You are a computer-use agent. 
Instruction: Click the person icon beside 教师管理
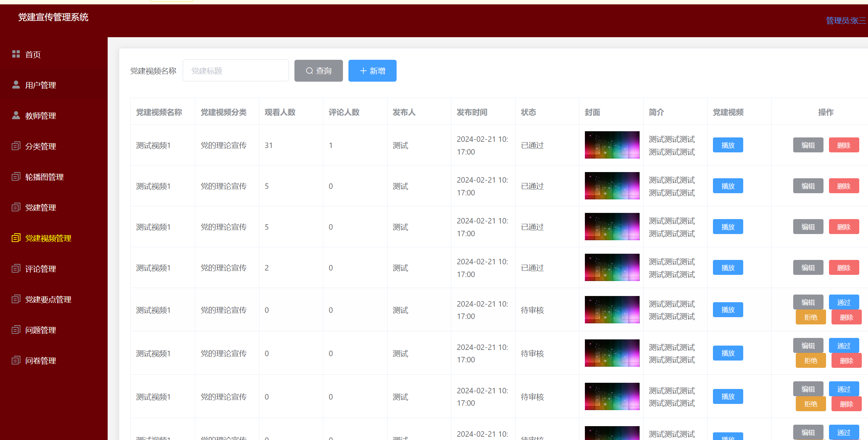click(16, 116)
